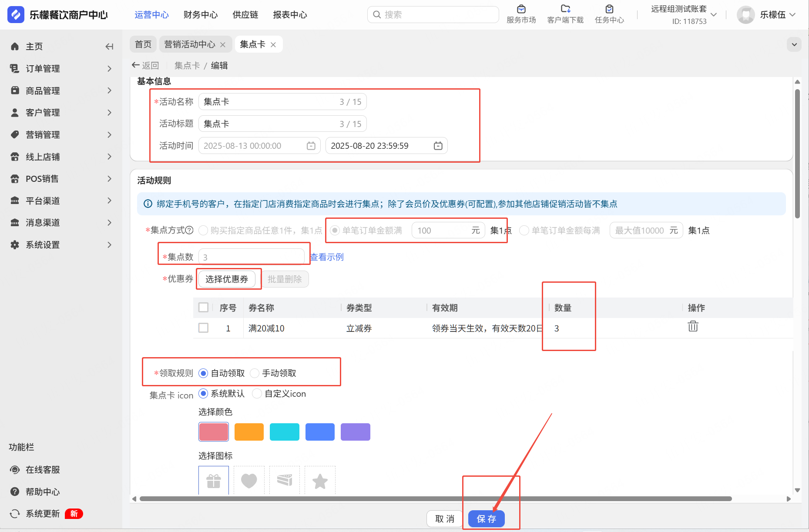Click the POS销售 icon
The image size is (809, 532).
pyautogui.click(x=15, y=179)
